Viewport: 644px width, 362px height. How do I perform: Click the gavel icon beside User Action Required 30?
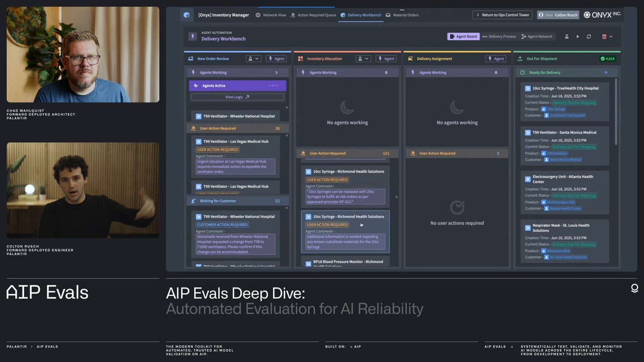193,128
